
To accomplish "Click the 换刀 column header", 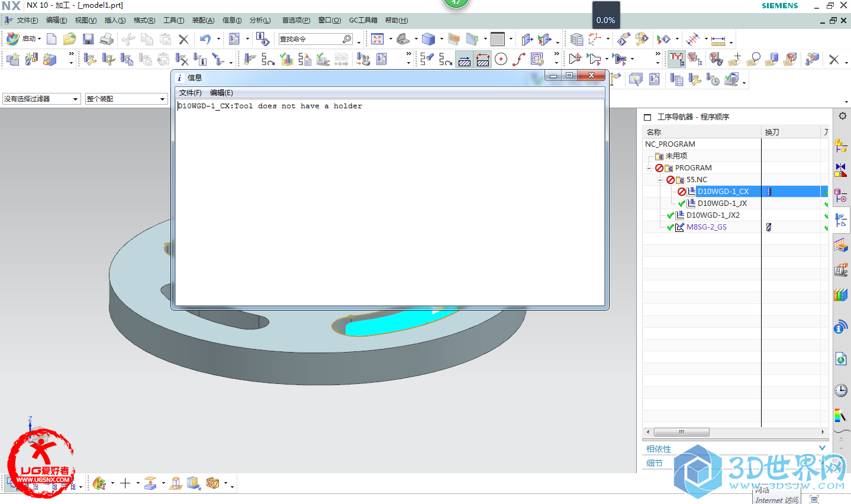I will 791,132.
